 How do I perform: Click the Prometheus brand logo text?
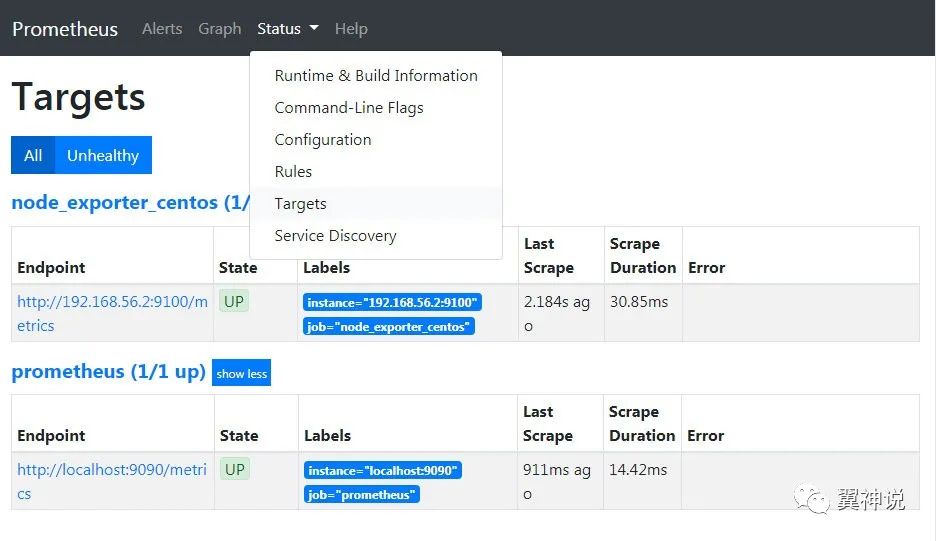(x=65, y=29)
